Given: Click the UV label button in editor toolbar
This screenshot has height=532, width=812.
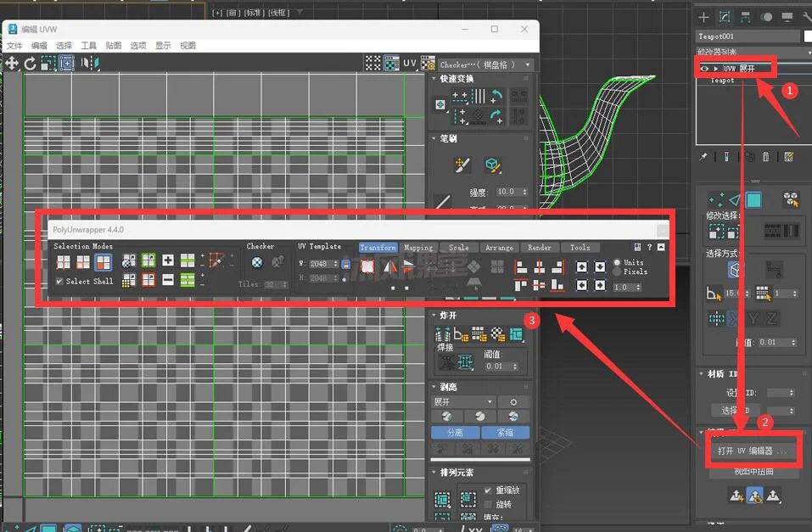Looking at the screenshot, I should pyautogui.click(x=410, y=63).
